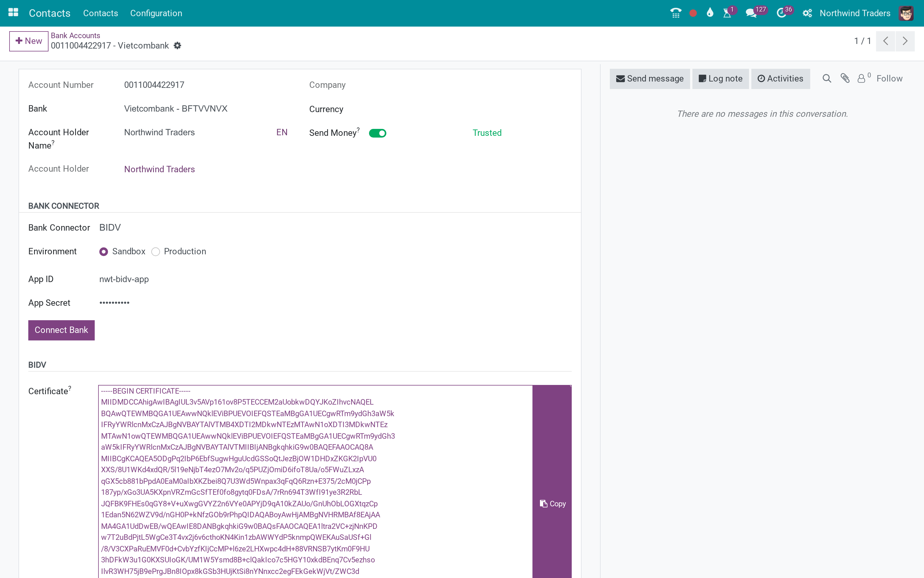Open the main apps grid menu

point(13,13)
